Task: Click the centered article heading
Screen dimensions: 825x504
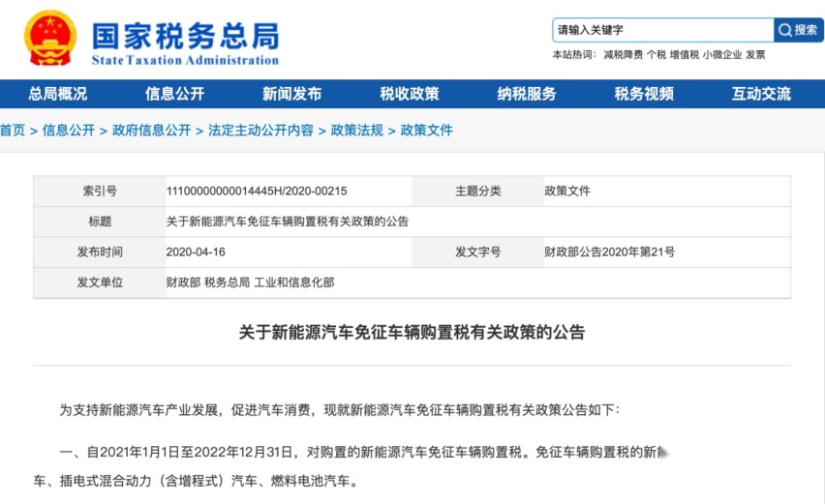Action: click(412, 332)
